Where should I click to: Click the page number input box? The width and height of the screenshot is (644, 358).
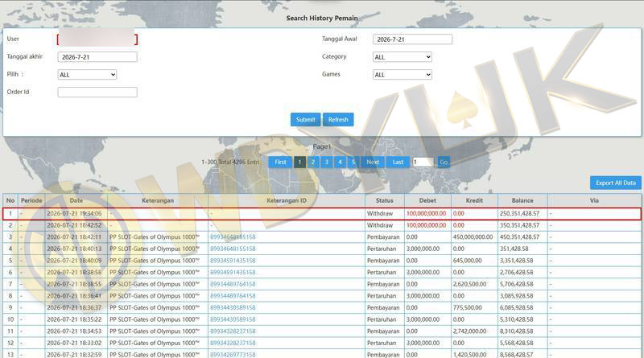[x=423, y=162]
